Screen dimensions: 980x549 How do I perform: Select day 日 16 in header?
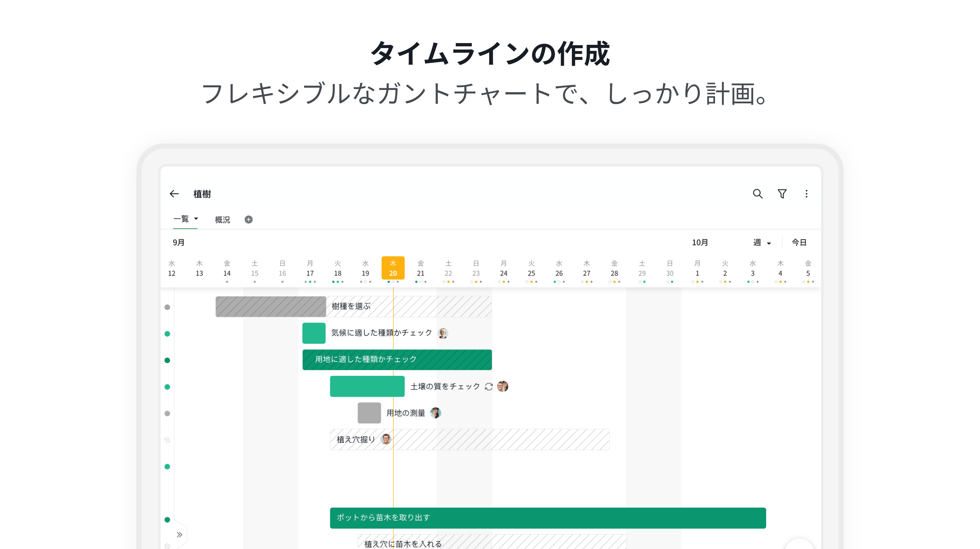click(x=282, y=268)
